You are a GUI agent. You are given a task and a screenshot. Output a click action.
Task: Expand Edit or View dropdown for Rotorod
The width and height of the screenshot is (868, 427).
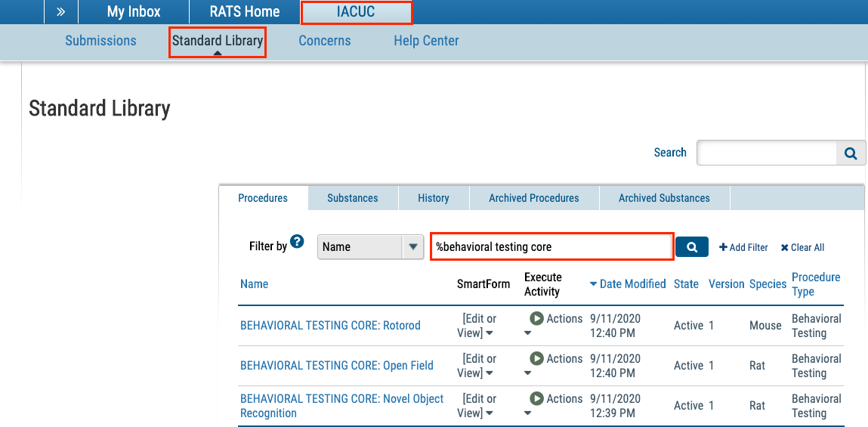[490, 333]
